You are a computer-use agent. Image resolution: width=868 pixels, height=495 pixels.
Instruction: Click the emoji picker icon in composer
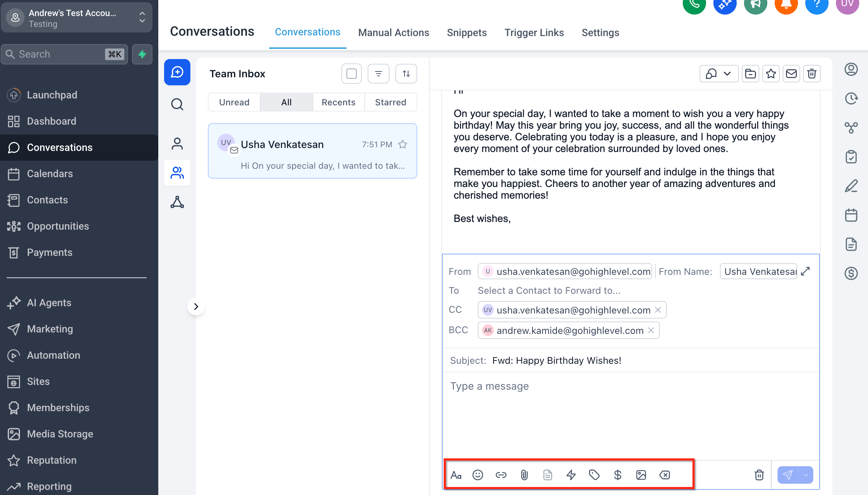pyautogui.click(x=477, y=475)
